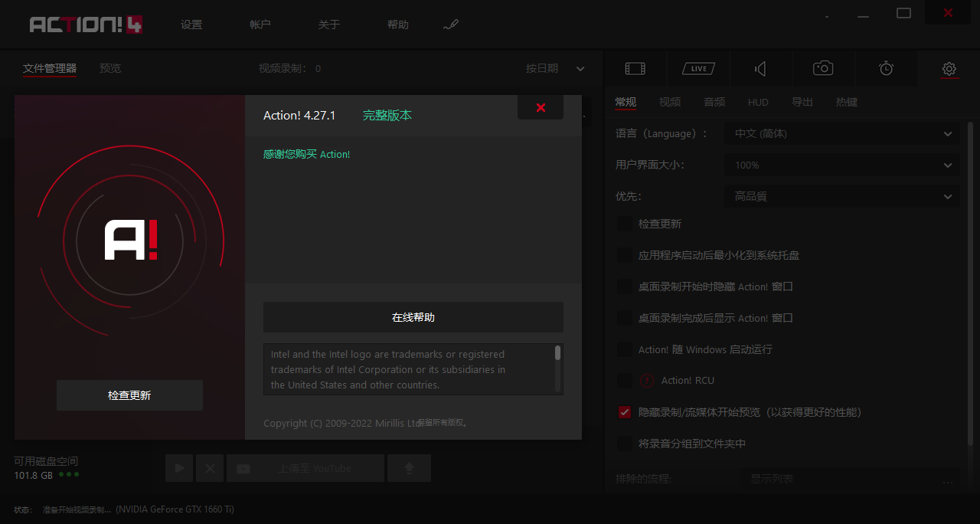
Task: Open the 关于 menu
Action: coord(329,25)
